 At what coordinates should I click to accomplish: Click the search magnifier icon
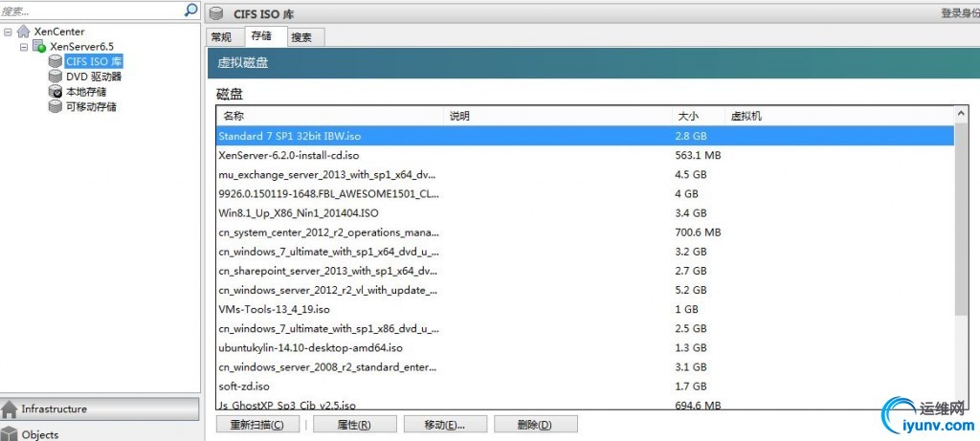191,10
